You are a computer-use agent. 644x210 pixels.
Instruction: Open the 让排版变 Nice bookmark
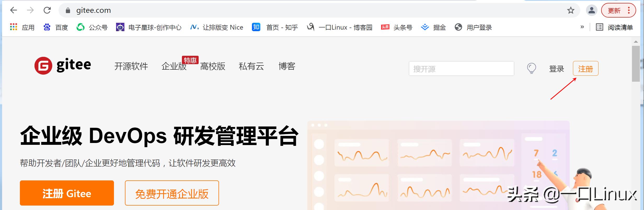217,27
